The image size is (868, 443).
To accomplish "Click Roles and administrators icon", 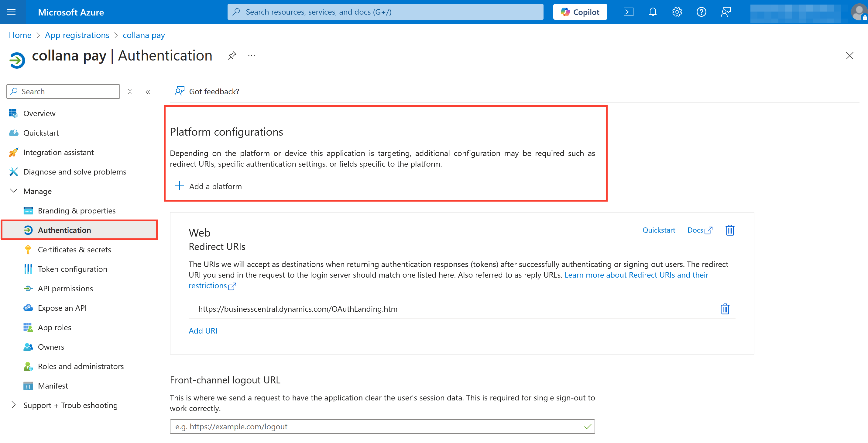I will click(28, 366).
